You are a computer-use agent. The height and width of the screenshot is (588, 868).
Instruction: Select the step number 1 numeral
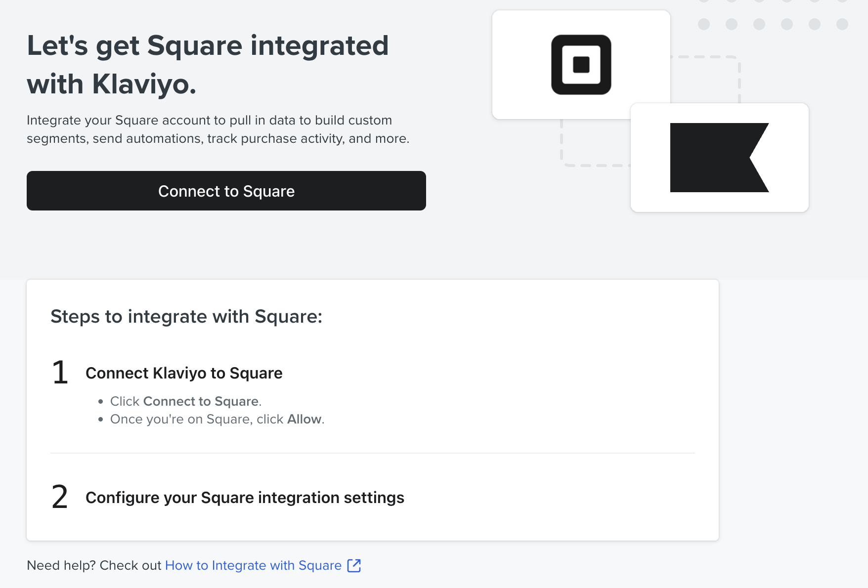[x=60, y=373]
